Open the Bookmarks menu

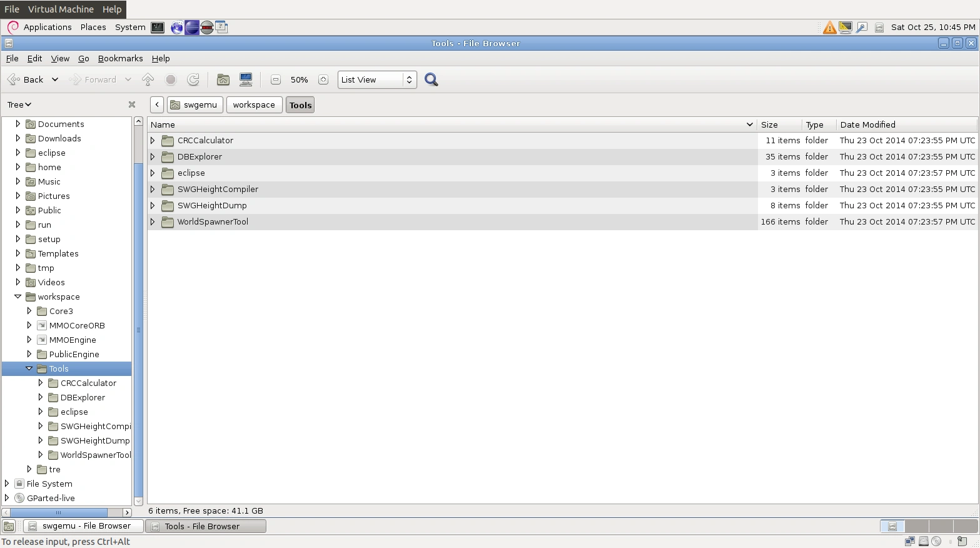[x=120, y=58]
